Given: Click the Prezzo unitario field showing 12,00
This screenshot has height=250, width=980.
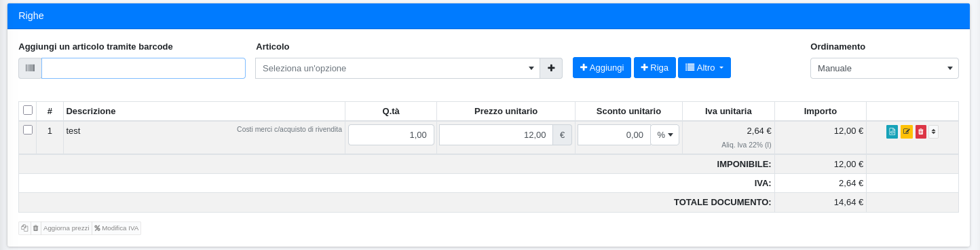Looking at the screenshot, I should coord(496,135).
